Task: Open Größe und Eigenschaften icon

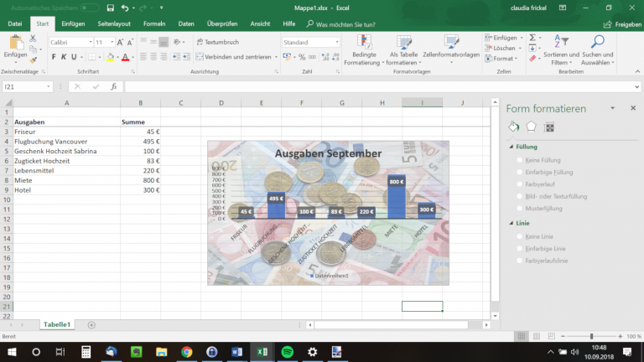Action: coord(549,127)
